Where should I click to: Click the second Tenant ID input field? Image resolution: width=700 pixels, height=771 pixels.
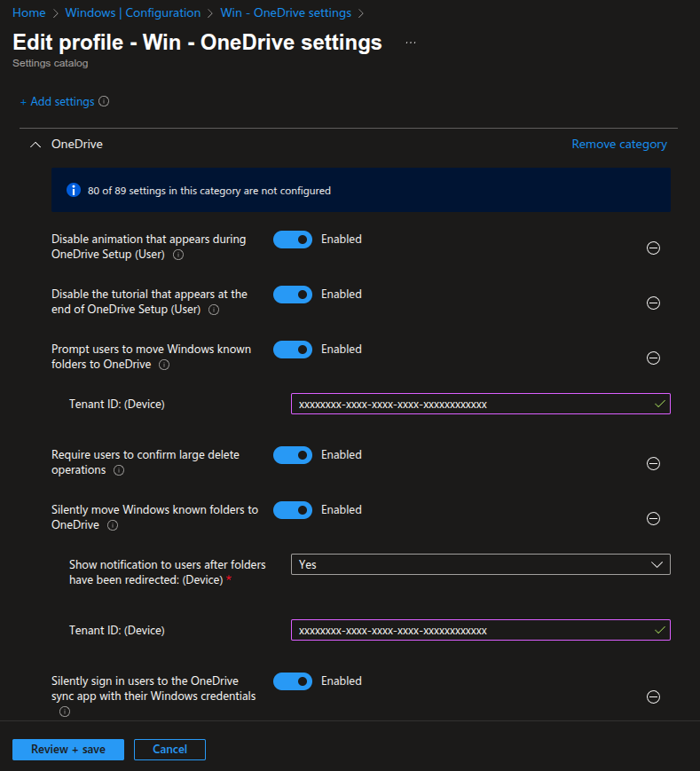click(x=480, y=630)
